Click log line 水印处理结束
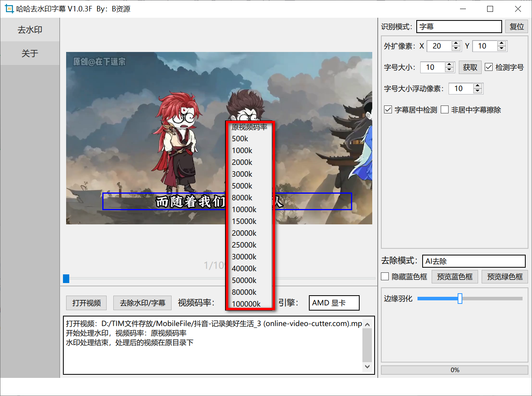 (x=130, y=342)
